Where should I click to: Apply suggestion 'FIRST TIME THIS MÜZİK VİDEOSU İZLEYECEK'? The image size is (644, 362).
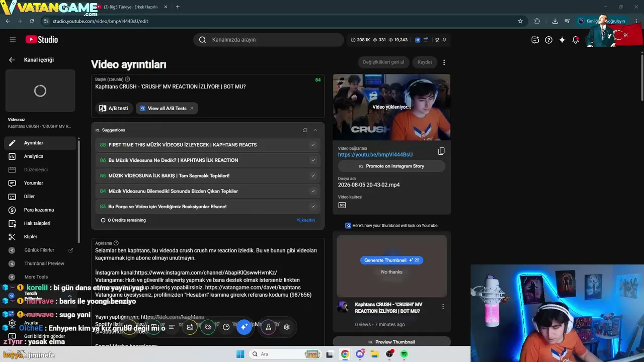(x=313, y=145)
